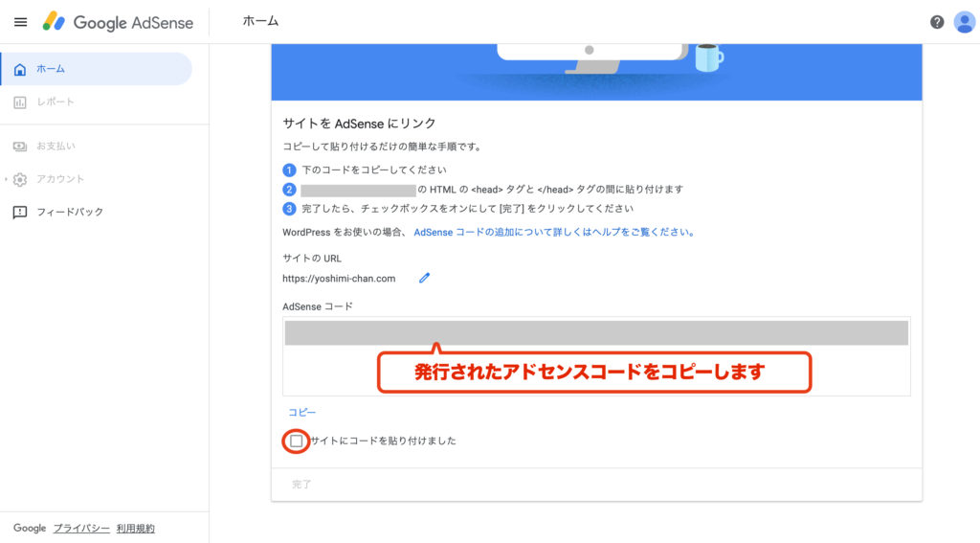
Task: Open the AdSense コード help link
Action: [x=554, y=232]
